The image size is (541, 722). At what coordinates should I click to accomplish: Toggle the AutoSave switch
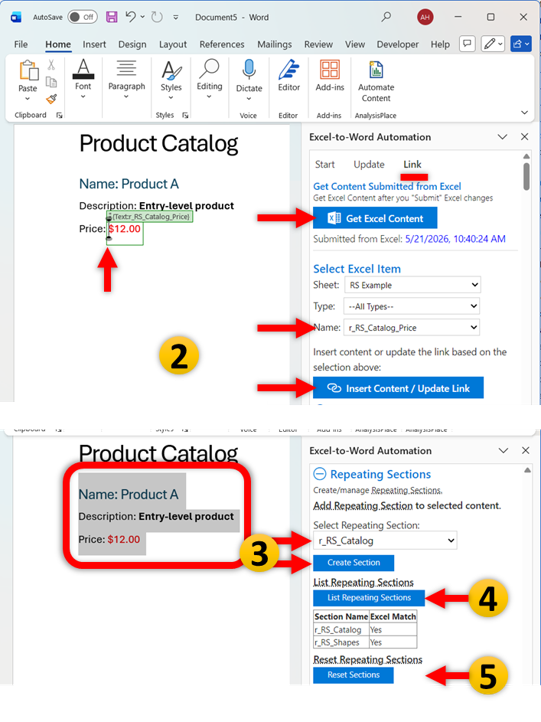click(x=82, y=17)
